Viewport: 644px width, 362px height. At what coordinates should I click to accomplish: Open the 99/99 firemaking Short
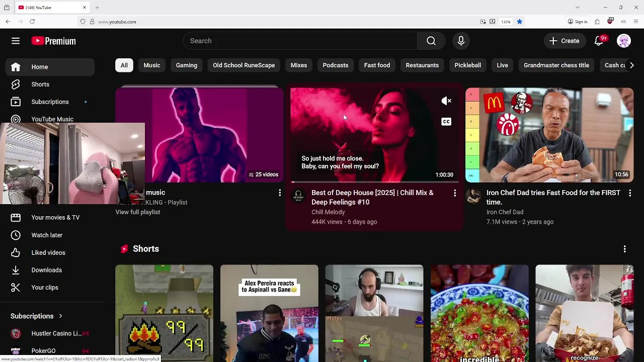(x=164, y=313)
